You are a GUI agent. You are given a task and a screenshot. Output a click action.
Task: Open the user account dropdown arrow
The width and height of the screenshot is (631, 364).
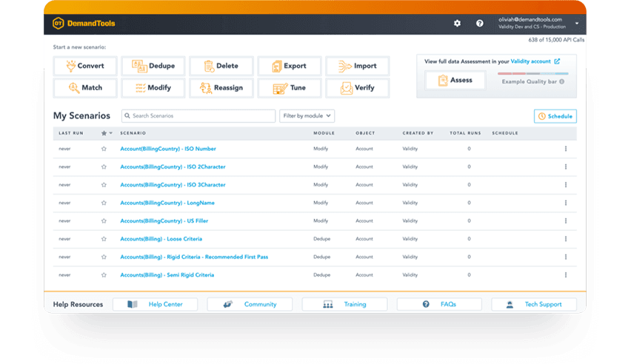click(x=577, y=24)
